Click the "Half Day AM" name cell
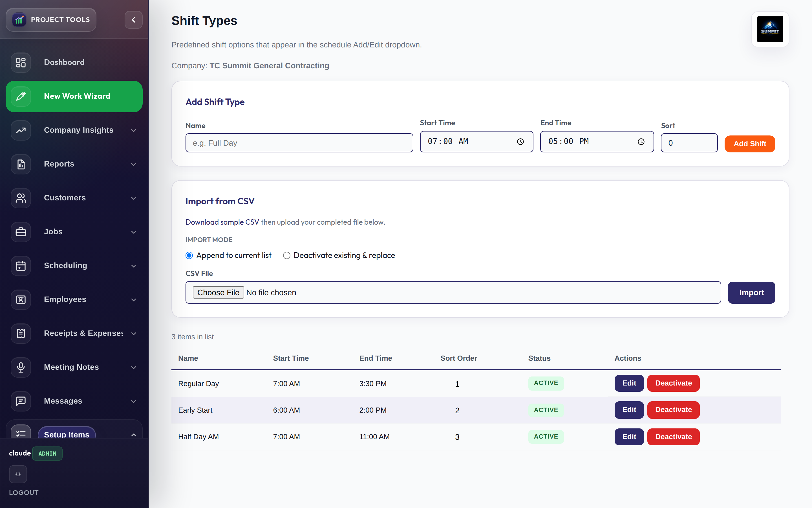The image size is (812, 508). (198, 437)
